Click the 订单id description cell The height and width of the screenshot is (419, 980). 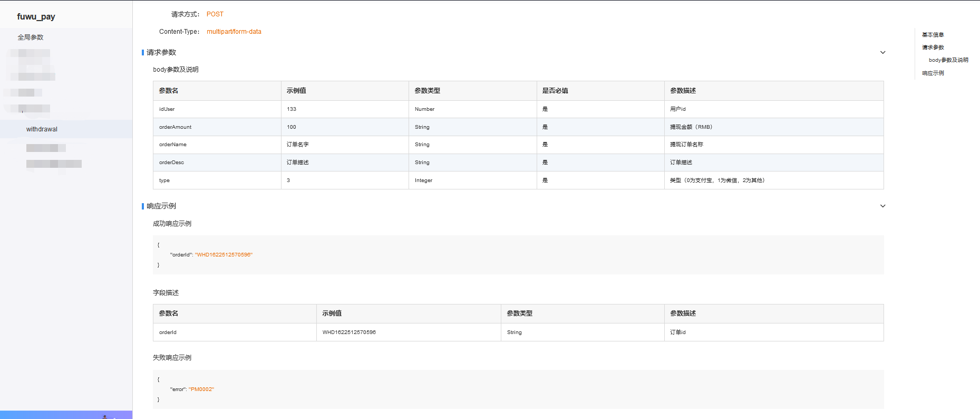pos(774,332)
